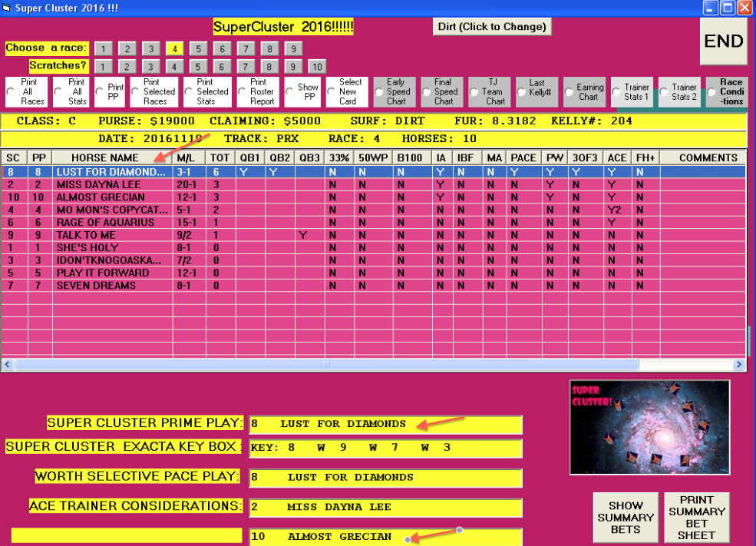Click the END button
The height and width of the screenshot is (546, 756).
[723, 41]
